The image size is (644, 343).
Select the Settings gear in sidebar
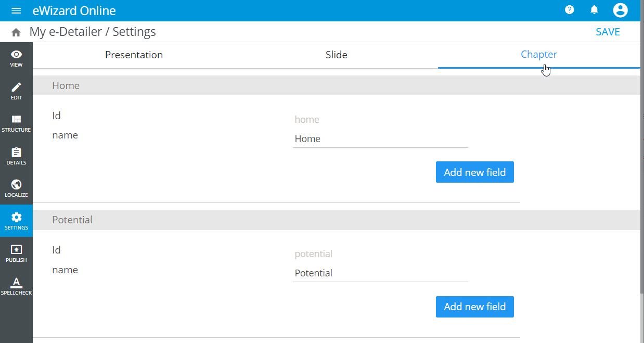[x=16, y=220]
